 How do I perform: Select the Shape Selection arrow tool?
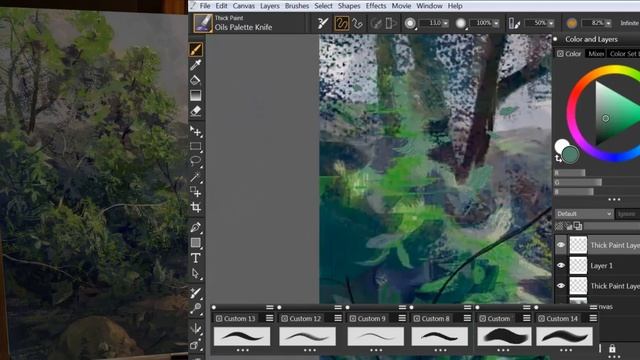[x=196, y=273]
